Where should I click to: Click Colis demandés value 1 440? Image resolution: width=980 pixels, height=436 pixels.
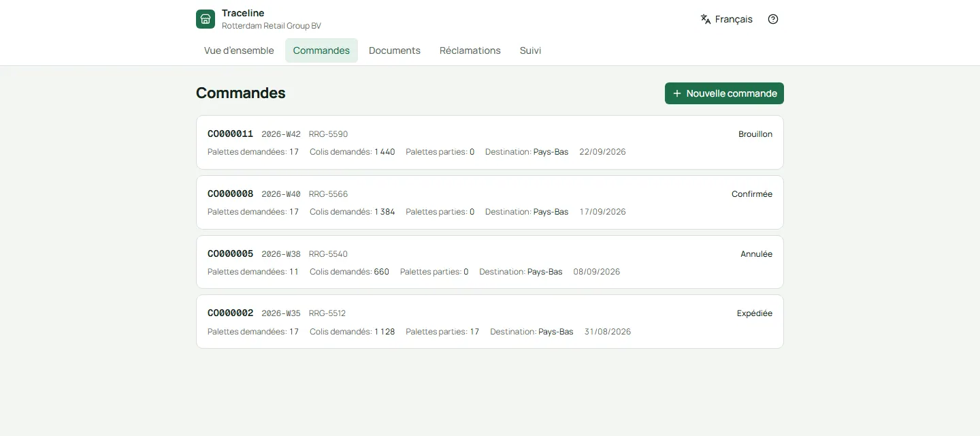385,152
